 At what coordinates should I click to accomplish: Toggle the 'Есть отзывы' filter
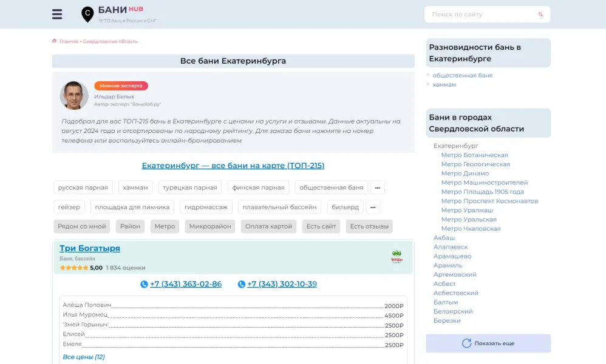[x=369, y=226]
